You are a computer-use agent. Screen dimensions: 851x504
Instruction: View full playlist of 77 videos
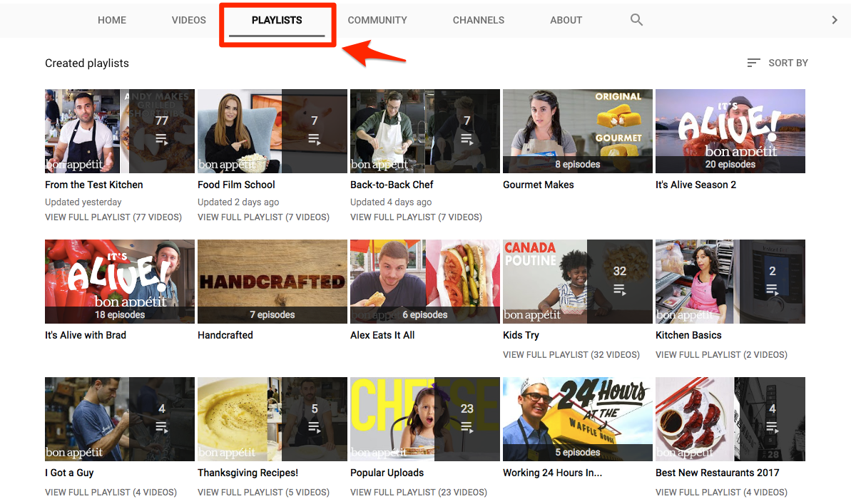[113, 217]
